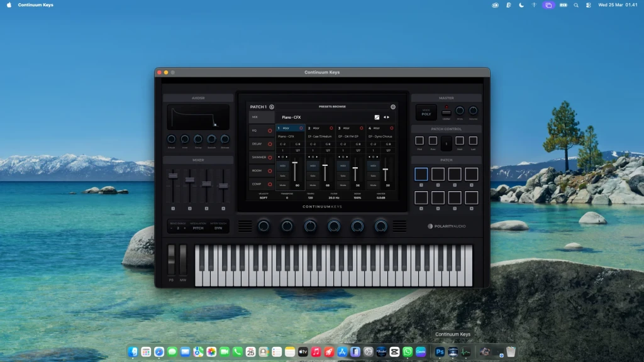644x362 pixels.
Task: Select patch pad 4
Action: (472, 175)
